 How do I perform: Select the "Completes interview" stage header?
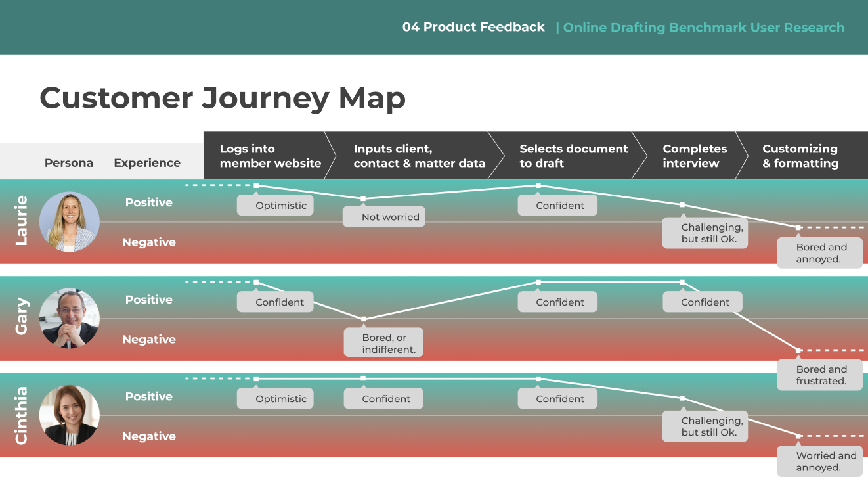694,156
